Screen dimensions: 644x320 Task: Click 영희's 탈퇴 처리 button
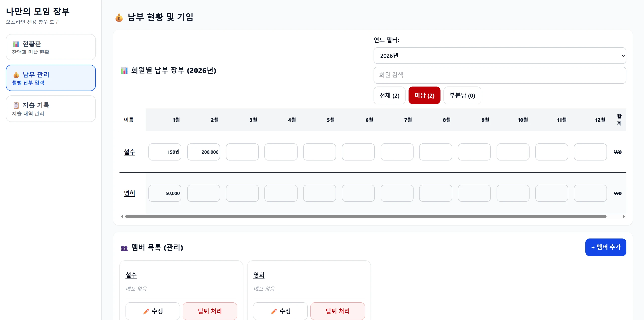[x=338, y=311]
